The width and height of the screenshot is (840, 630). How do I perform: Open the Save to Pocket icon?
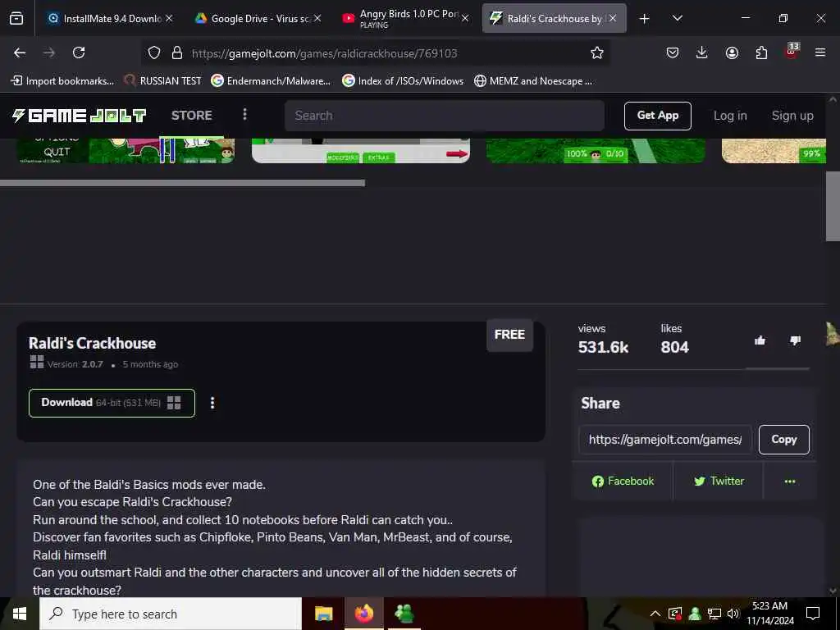click(673, 52)
